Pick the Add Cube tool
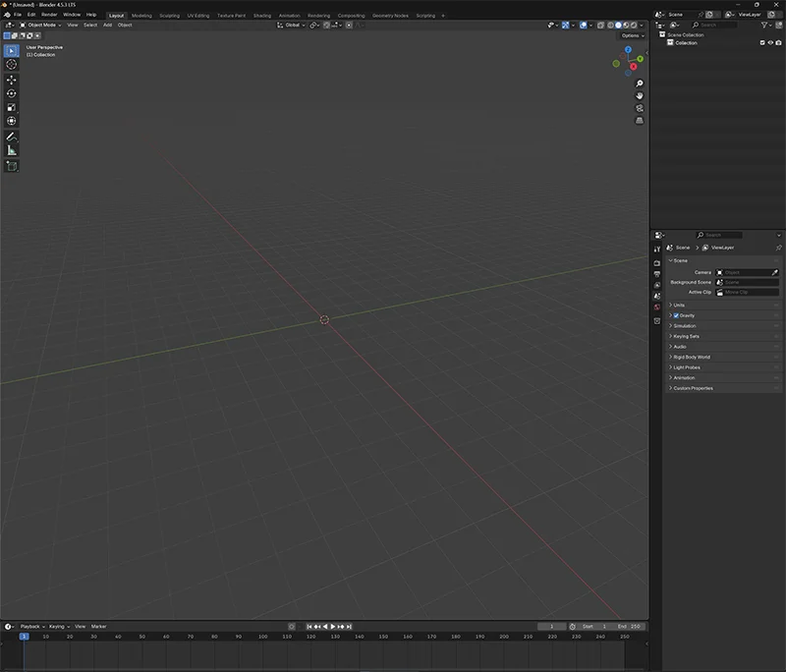This screenshot has width=786, height=672. (x=12, y=166)
